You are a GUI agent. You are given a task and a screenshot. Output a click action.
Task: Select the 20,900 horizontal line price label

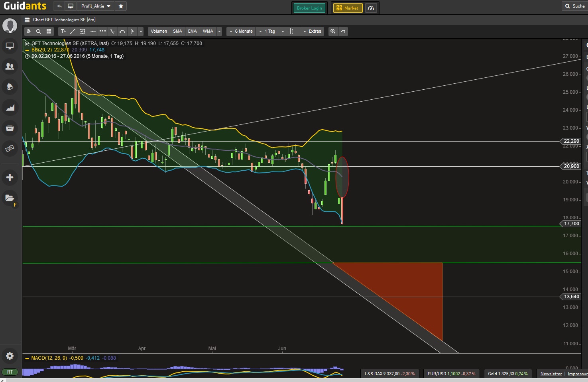(571, 166)
